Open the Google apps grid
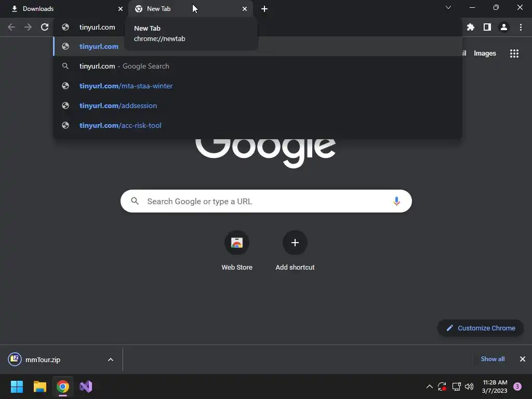The height and width of the screenshot is (399, 532). (x=514, y=54)
